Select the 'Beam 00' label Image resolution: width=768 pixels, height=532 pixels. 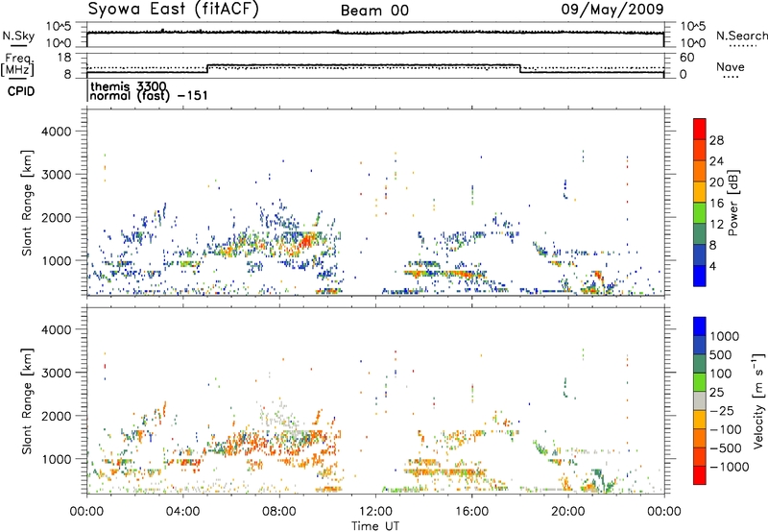tap(374, 11)
